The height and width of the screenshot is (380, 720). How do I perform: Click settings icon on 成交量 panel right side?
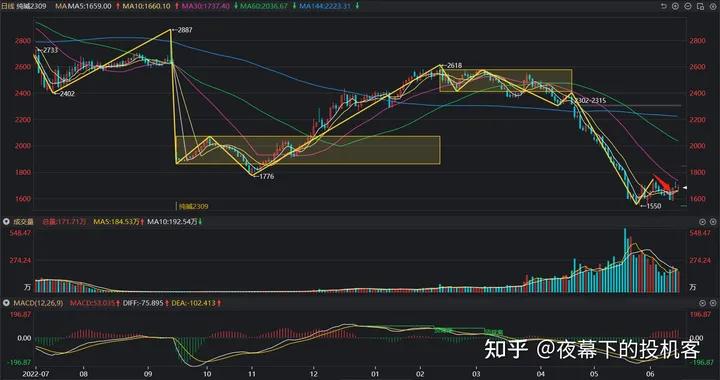[703, 222]
